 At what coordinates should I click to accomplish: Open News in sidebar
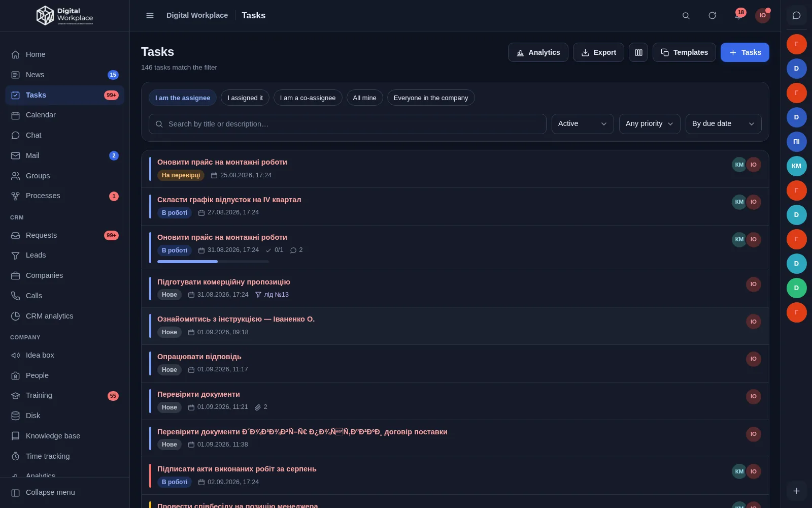(x=65, y=75)
